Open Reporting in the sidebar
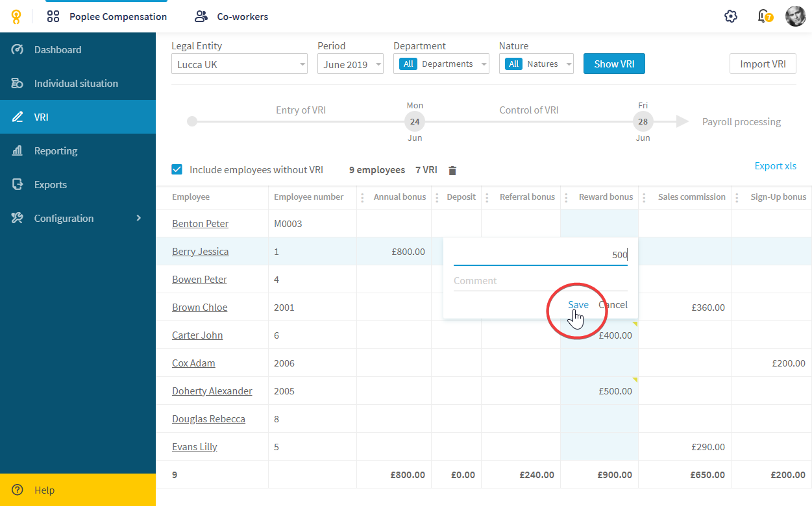The height and width of the screenshot is (506, 812). pyautogui.click(x=78, y=151)
